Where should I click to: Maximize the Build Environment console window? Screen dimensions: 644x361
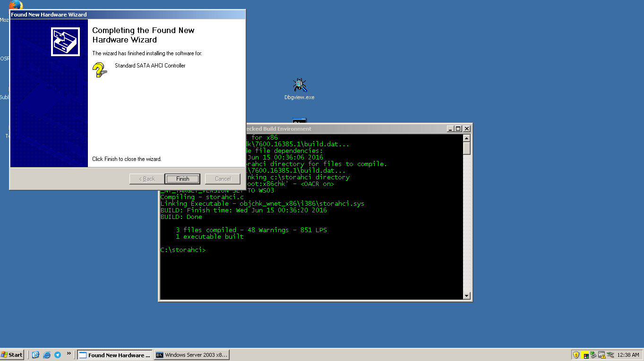(x=458, y=129)
